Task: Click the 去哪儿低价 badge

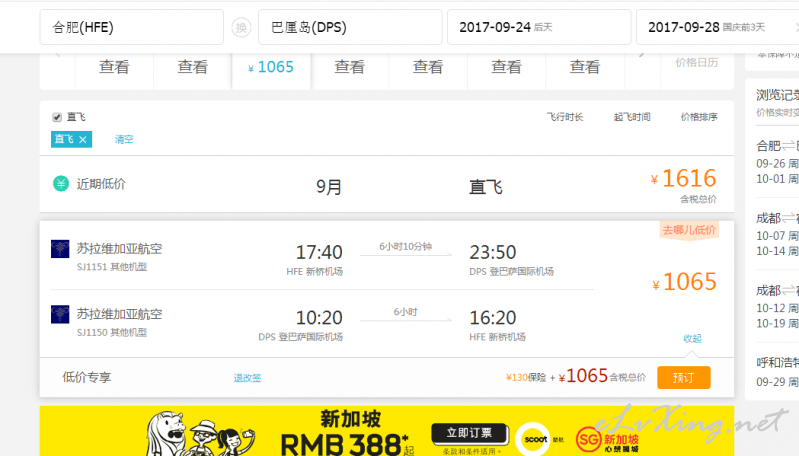Action: (689, 230)
